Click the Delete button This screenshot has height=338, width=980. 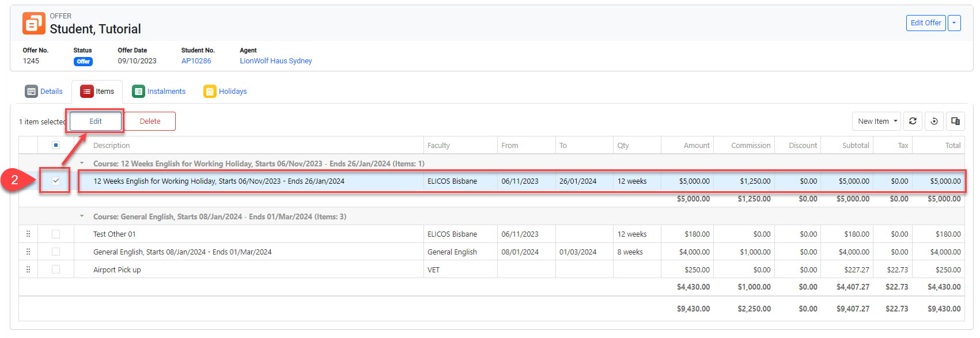150,121
